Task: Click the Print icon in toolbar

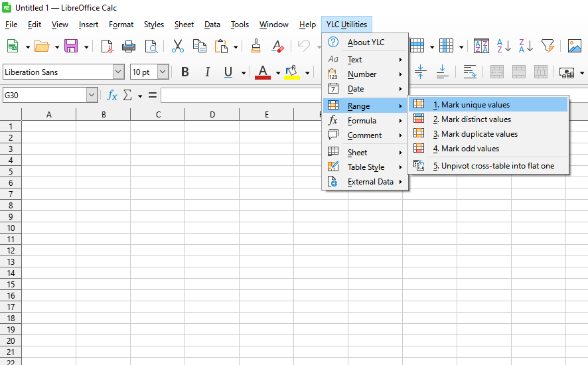Action: tap(129, 46)
